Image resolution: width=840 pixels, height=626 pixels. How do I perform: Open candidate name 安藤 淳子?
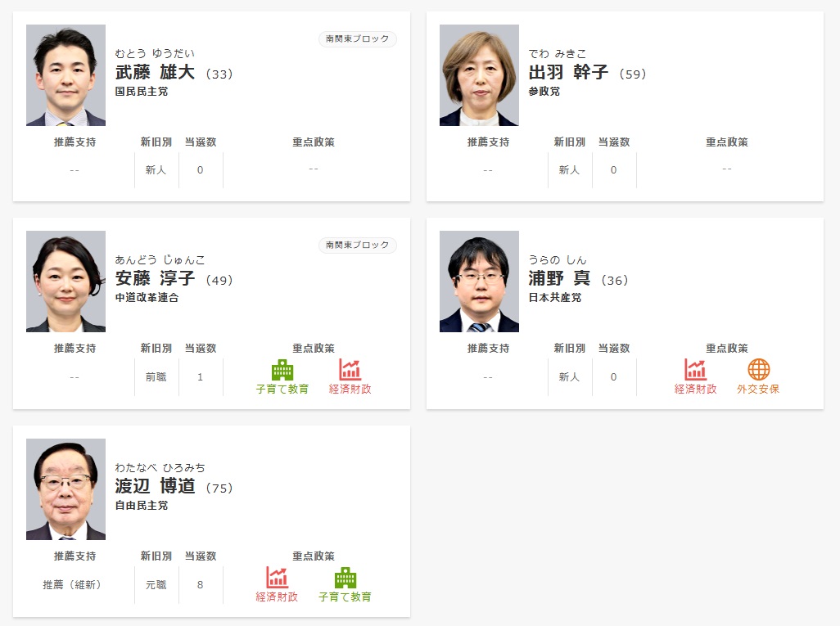pos(155,278)
